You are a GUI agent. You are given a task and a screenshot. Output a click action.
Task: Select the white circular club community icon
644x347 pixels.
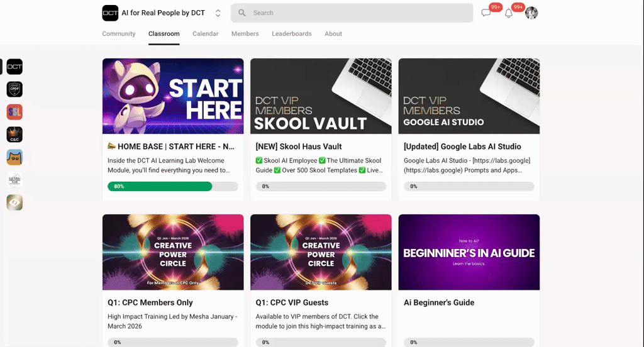[14, 180]
